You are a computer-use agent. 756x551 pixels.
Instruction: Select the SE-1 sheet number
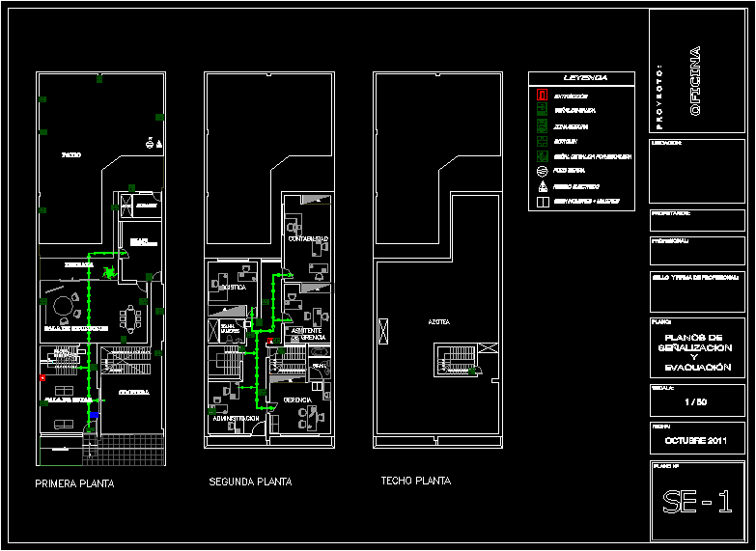696,502
